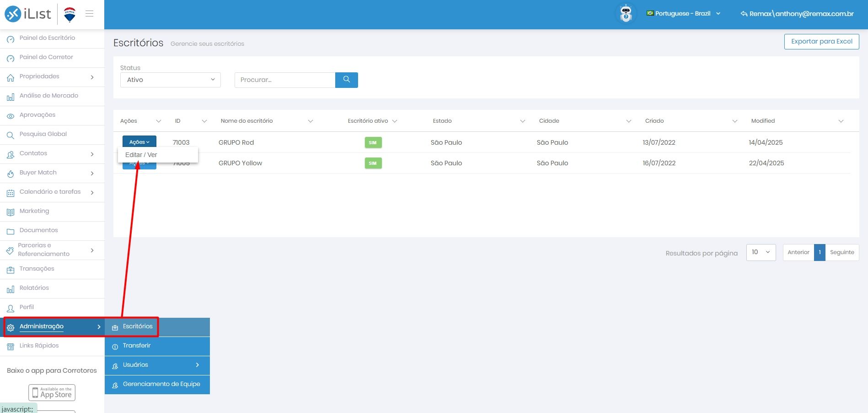Click the Parcerias e Referenciamento handshake icon
The image size is (868, 413).
point(10,250)
